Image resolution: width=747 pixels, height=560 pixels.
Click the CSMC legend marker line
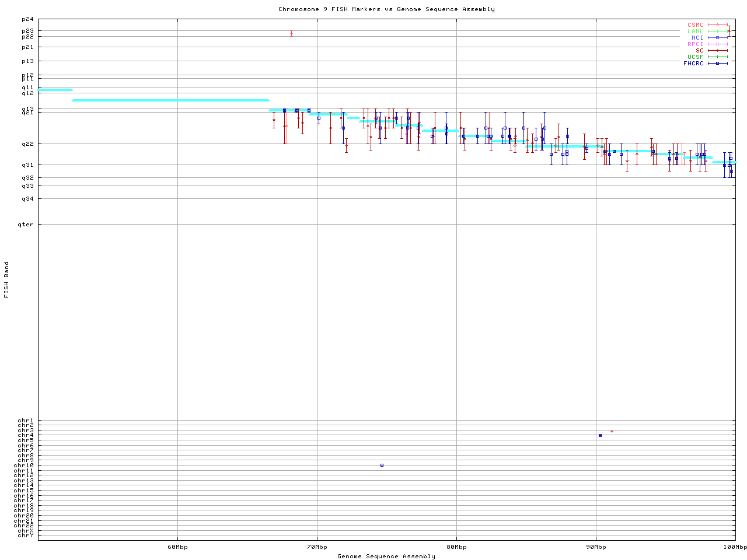(x=717, y=25)
